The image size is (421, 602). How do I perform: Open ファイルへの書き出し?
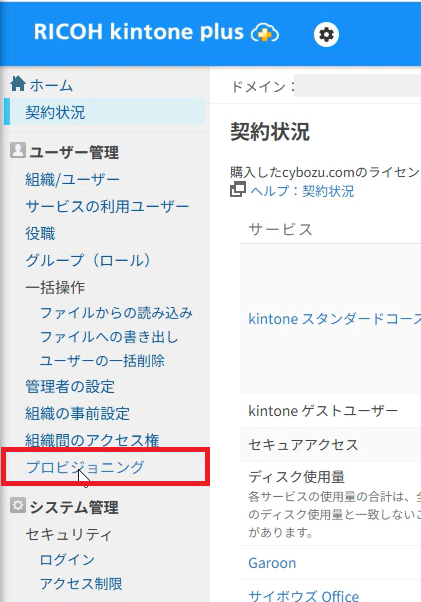point(109,337)
